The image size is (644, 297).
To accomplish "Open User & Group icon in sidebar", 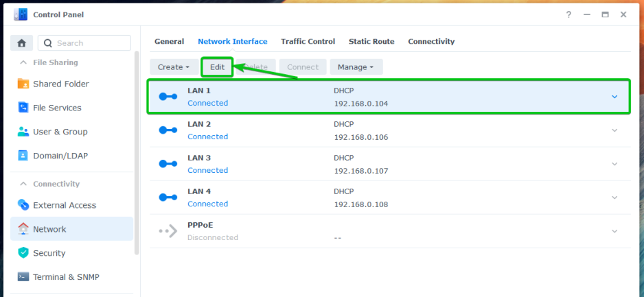I will tap(23, 132).
